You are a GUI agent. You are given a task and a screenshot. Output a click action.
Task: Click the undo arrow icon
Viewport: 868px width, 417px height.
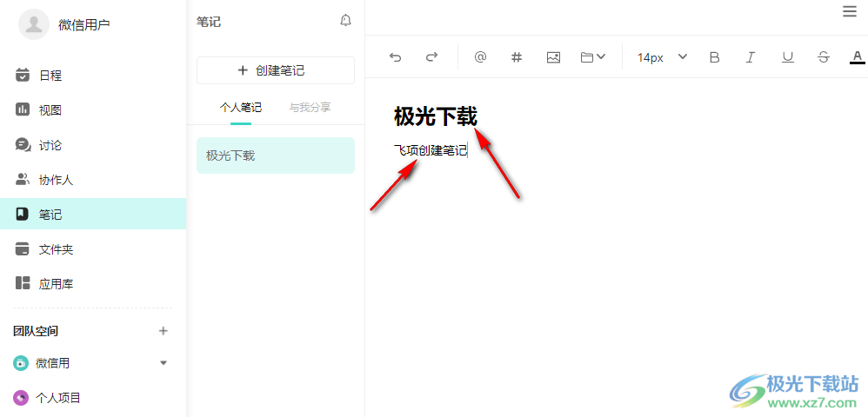click(396, 57)
